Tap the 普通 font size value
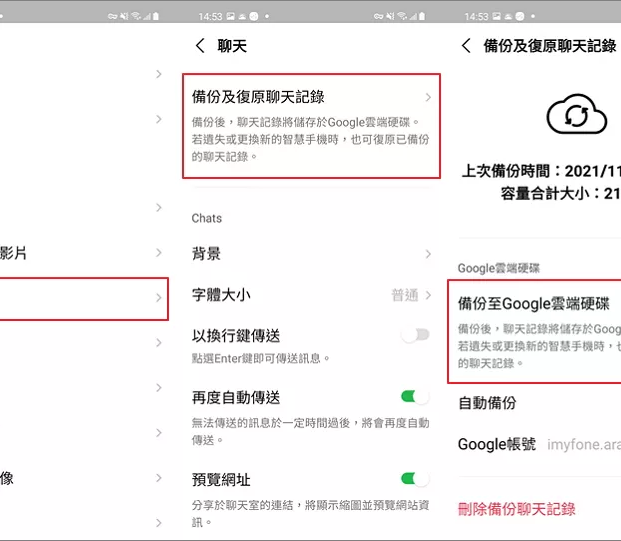 [404, 295]
